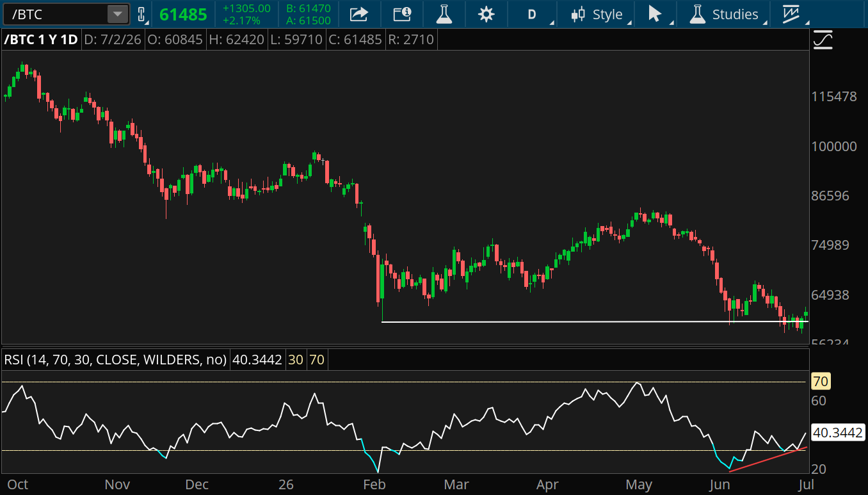Open the Style menu
The height and width of the screenshot is (495, 868).
point(597,14)
